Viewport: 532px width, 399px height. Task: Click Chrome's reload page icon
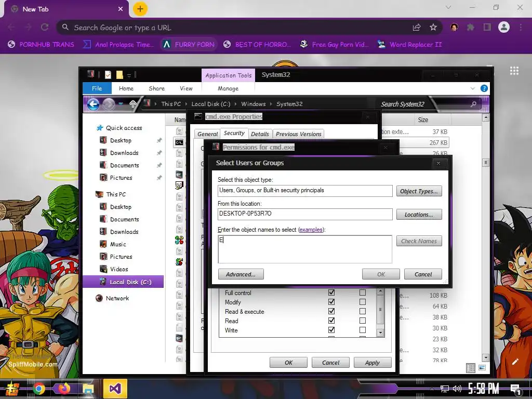[45, 28]
